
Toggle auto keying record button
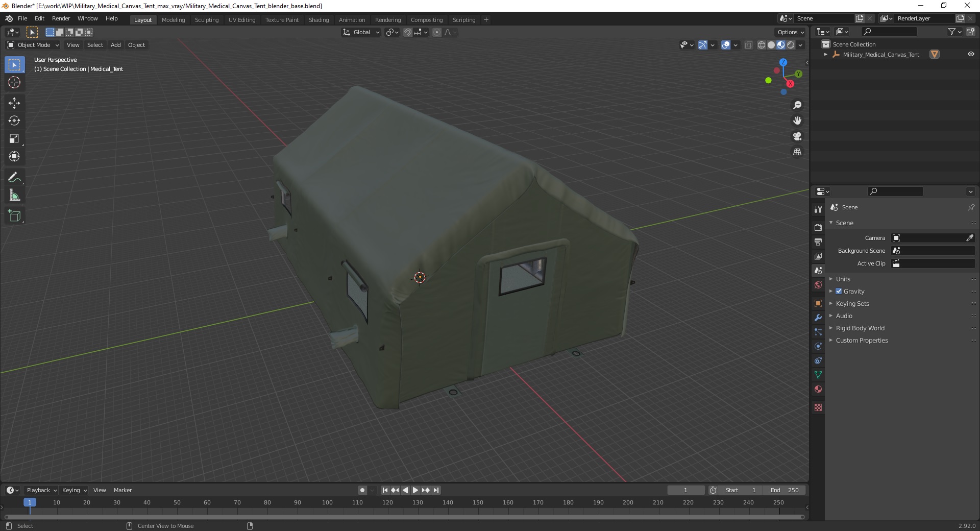[x=362, y=490]
